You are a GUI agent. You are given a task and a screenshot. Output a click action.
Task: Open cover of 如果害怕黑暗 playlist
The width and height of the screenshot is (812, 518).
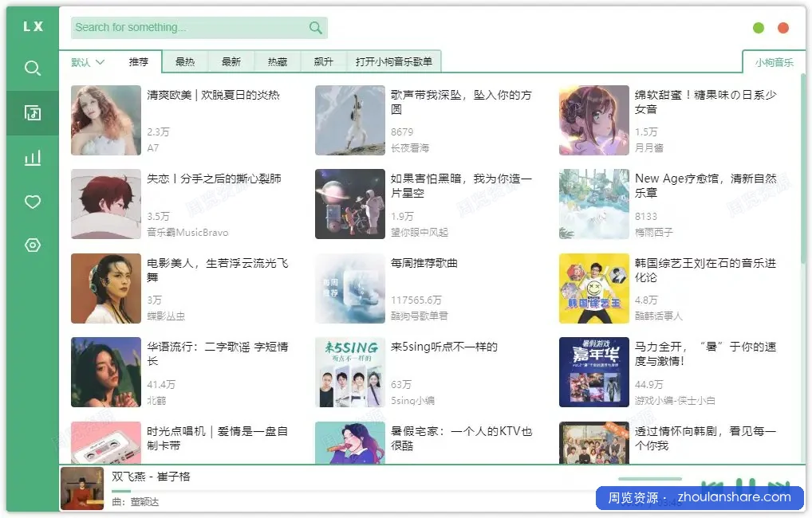click(x=350, y=204)
